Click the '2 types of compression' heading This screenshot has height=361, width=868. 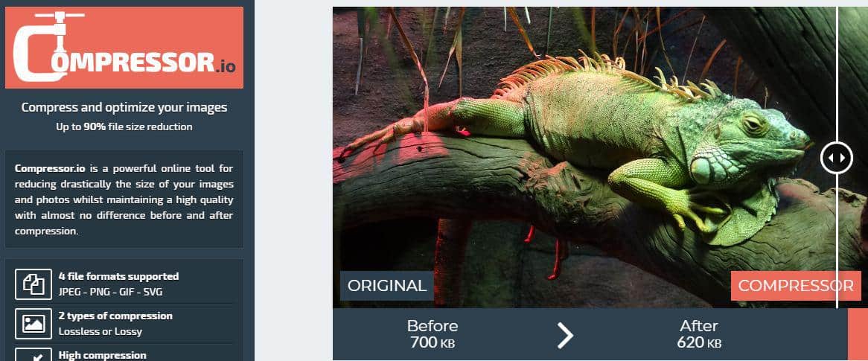(x=115, y=316)
